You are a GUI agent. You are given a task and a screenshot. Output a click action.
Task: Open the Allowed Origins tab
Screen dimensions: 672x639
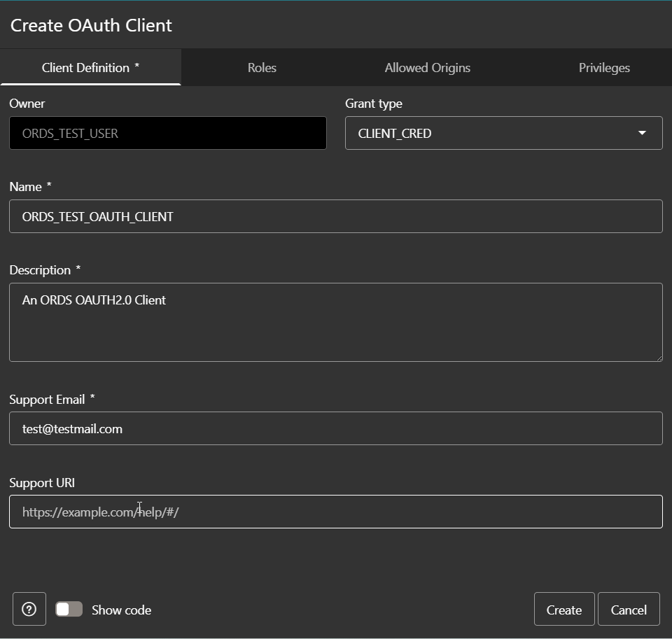427,67
